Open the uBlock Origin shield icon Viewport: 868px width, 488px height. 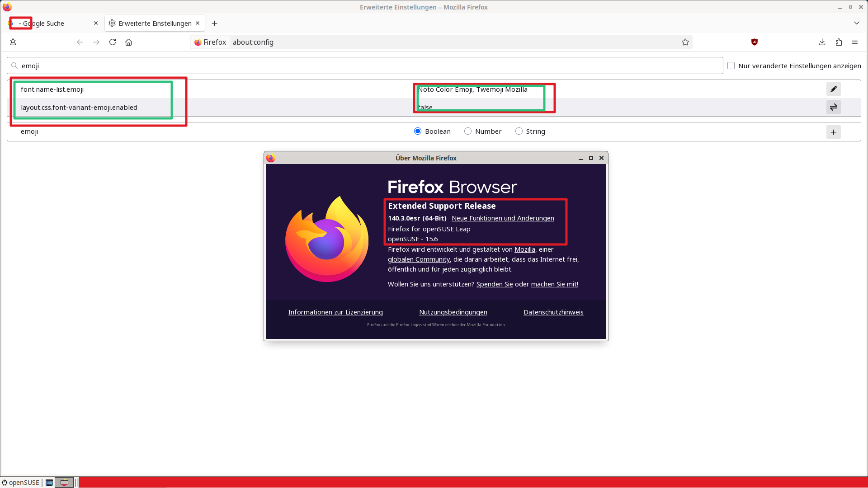[x=755, y=42]
